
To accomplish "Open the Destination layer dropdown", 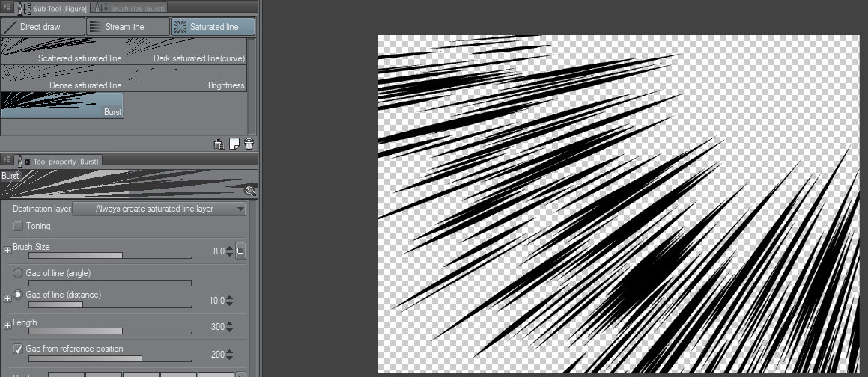I will (x=160, y=209).
